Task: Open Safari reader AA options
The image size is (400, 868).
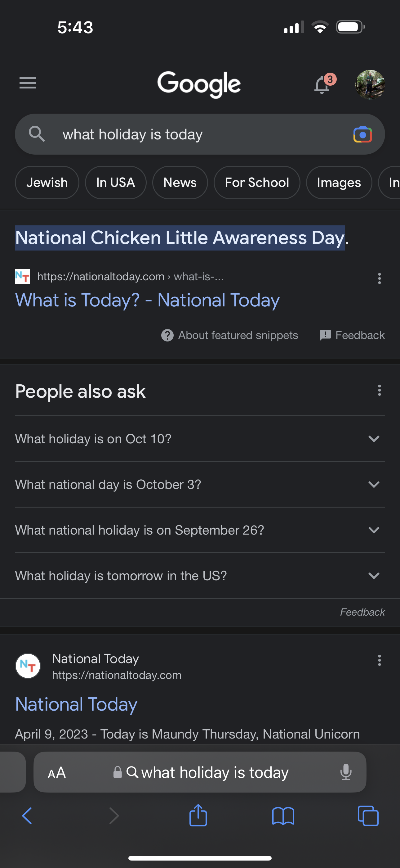Action: tap(57, 772)
